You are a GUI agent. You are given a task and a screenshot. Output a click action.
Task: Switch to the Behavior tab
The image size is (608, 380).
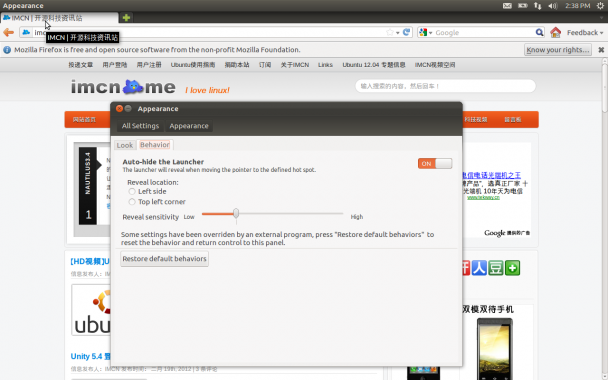(155, 145)
